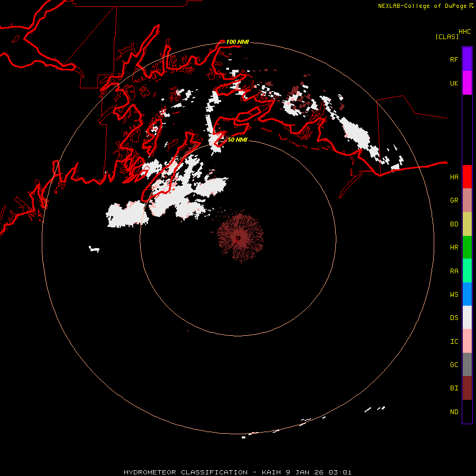Click the HA red legend swatch
The width and height of the screenshot is (476, 476).
467,177
